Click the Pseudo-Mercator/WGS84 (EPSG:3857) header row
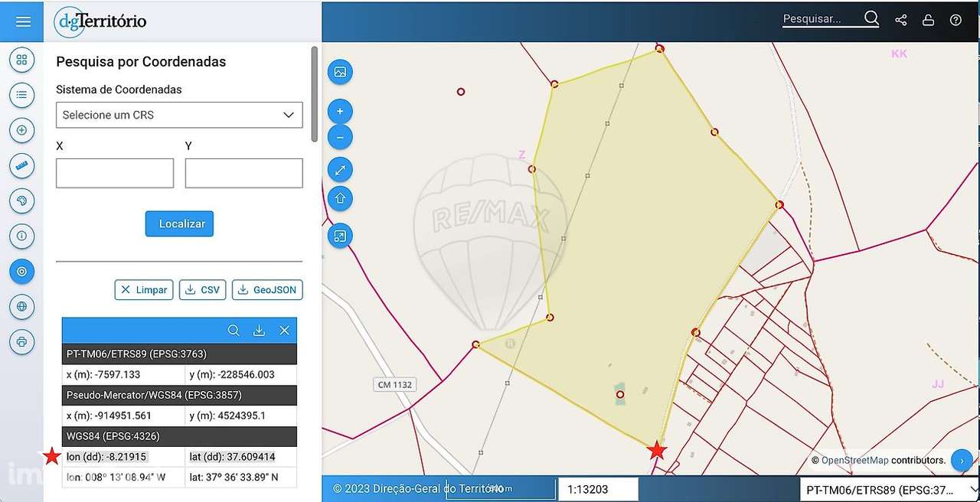This screenshot has height=502, width=980. pyautogui.click(x=179, y=395)
